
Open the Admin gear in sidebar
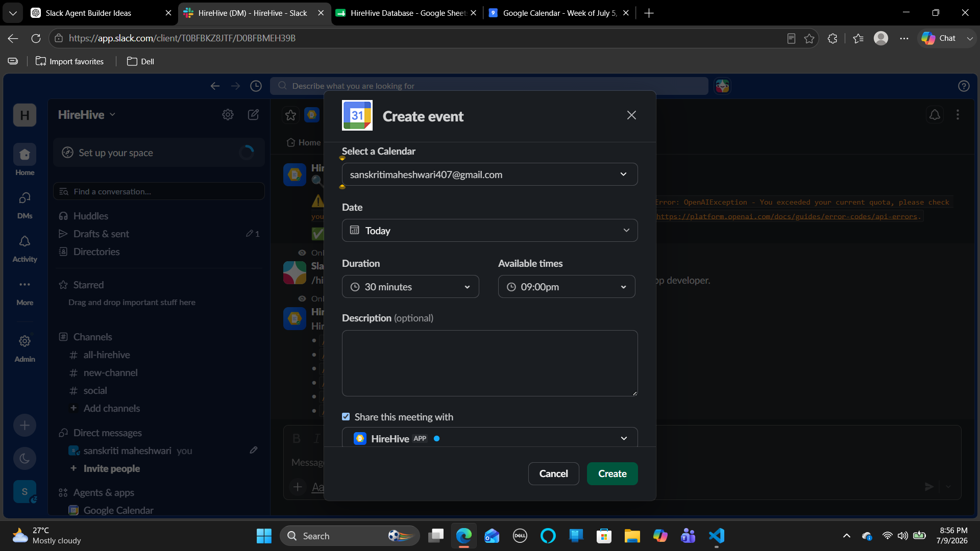pos(24,348)
